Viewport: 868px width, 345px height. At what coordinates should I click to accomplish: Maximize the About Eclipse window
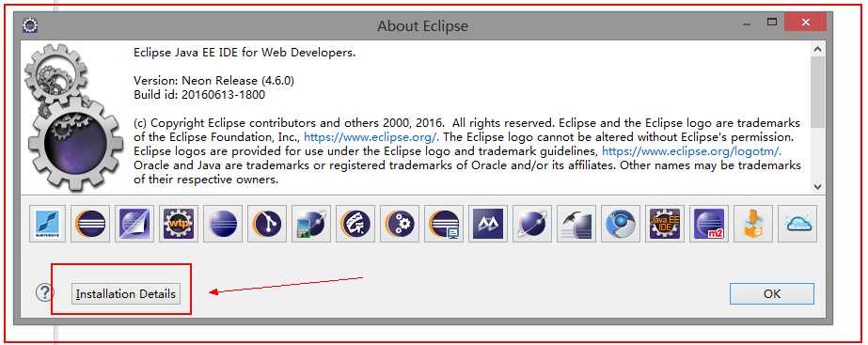click(x=772, y=23)
